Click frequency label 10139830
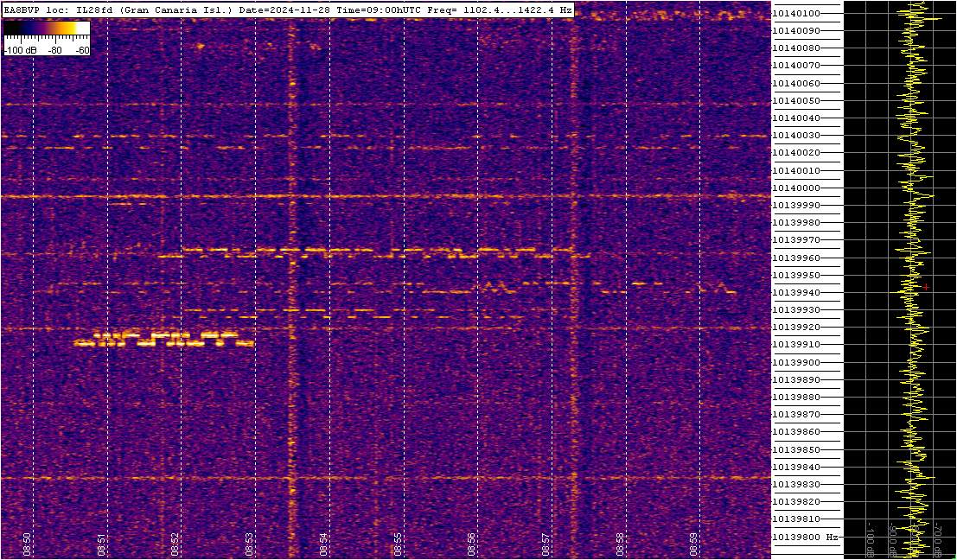The height and width of the screenshot is (560, 957). pos(796,484)
